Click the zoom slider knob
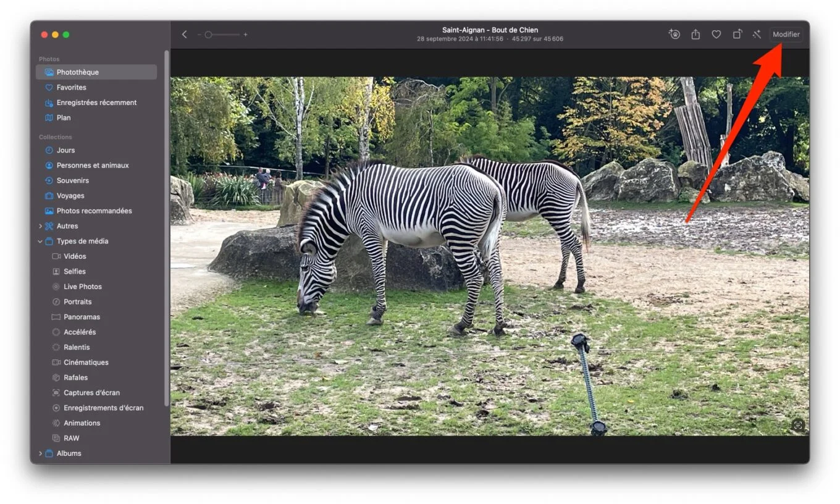This screenshot has width=840, height=504. [x=209, y=35]
